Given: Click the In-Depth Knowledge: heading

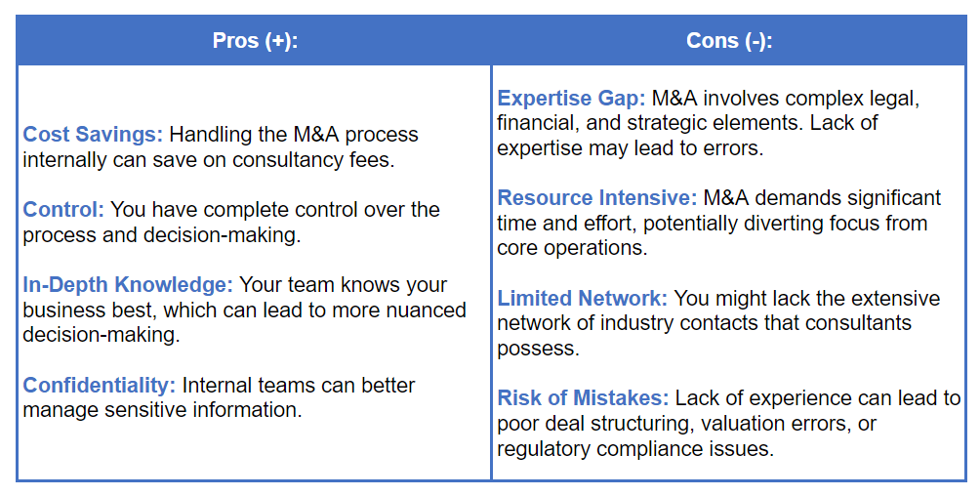Looking at the screenshot, I should (x=128, y=285).
